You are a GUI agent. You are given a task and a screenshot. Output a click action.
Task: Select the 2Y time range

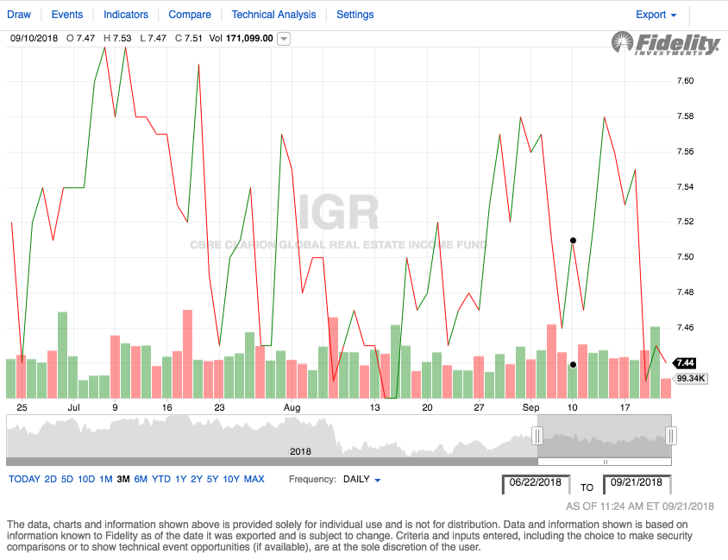pos(197,479)
